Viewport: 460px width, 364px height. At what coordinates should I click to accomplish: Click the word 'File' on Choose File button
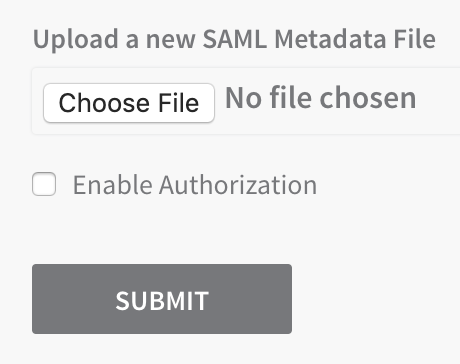click(x=179, y=103)
